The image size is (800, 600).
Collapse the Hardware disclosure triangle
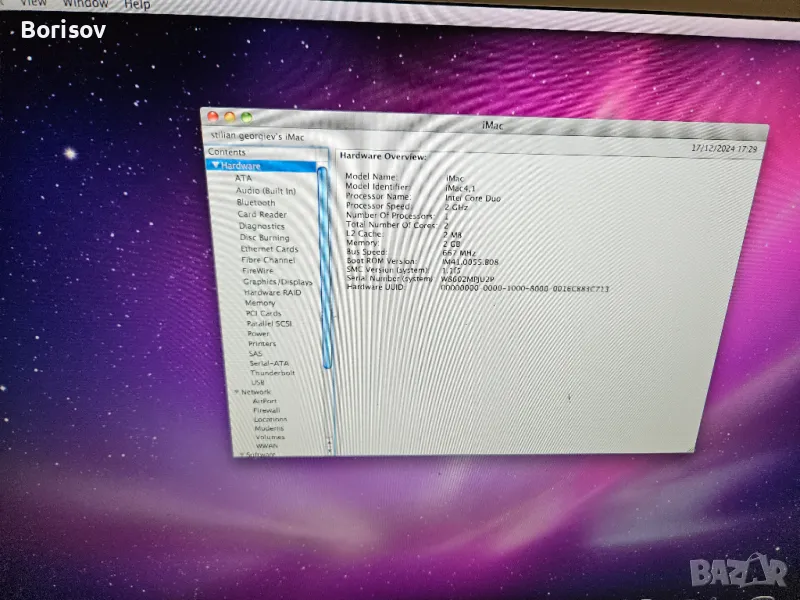pos(215,166)
